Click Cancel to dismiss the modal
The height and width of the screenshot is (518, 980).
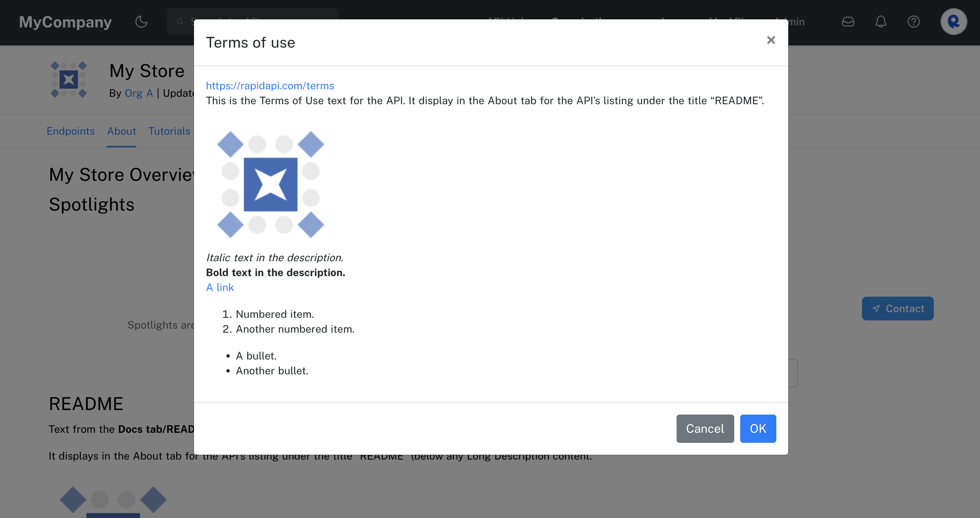(705, 428)
